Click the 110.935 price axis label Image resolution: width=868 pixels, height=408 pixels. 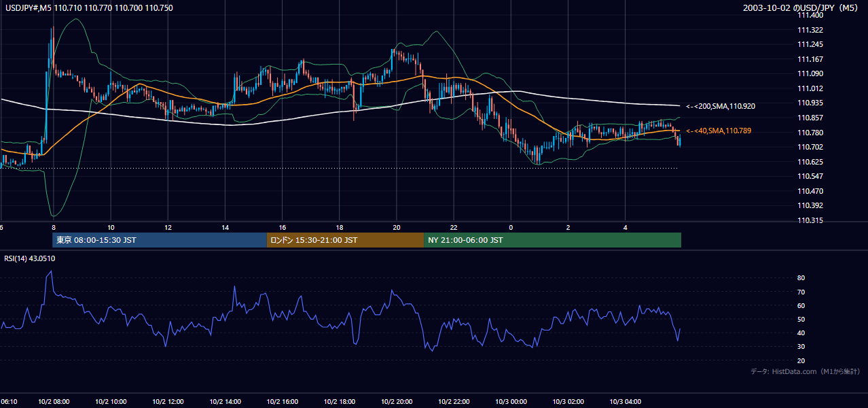[810, 103]
